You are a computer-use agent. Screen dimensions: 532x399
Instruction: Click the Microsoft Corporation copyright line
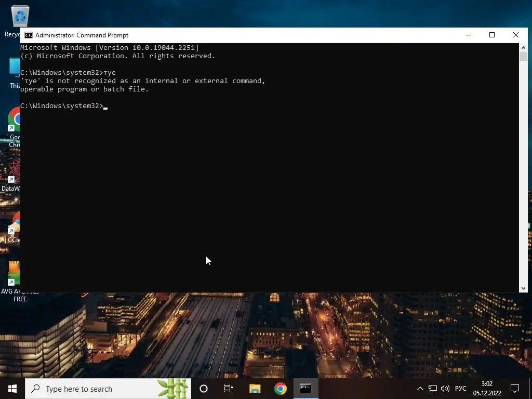118,56
